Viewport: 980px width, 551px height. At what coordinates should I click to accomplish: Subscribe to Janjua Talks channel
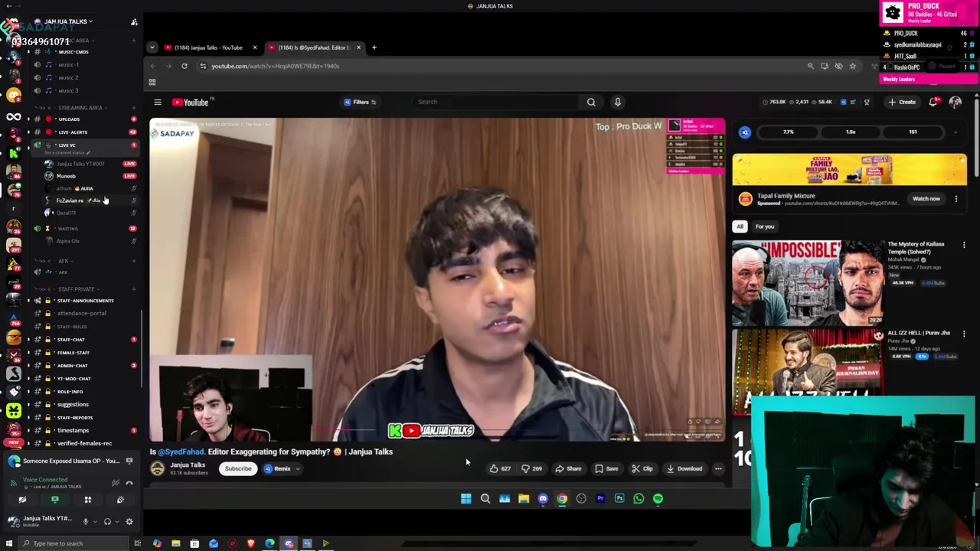click(238, 468)
